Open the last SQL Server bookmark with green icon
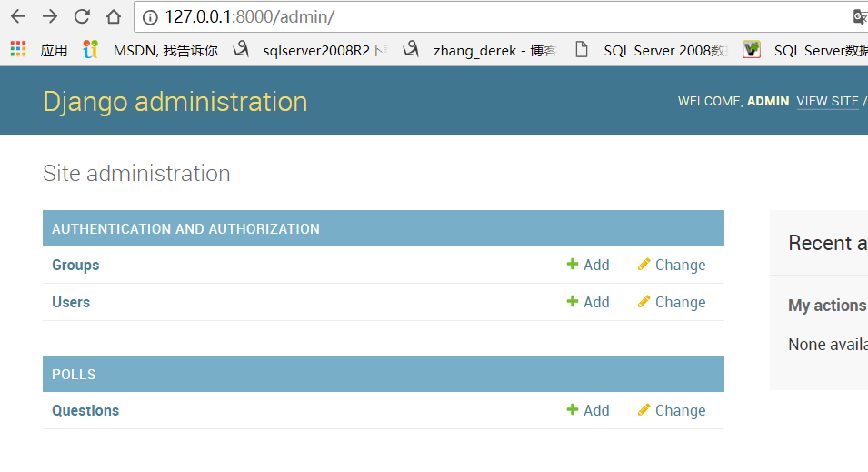The height and width of the screenshot is (472, 868). [805, 50]
